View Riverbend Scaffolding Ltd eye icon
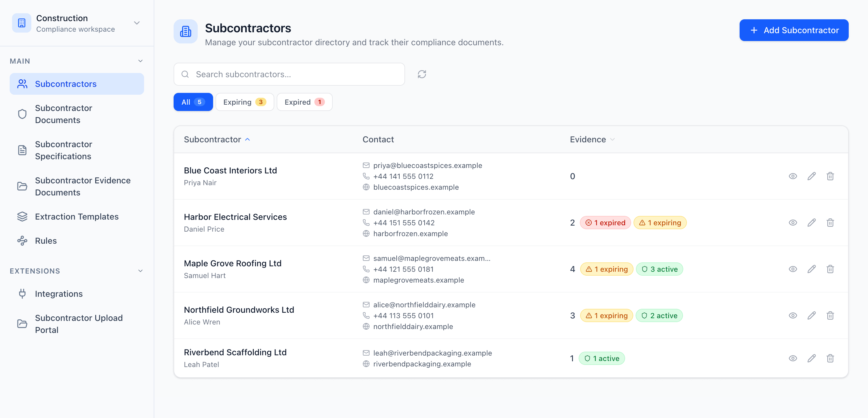868x418 pixels. (793, 358)
